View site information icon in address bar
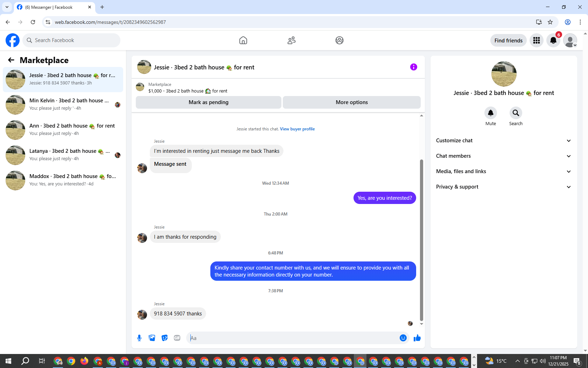 pyautogui.click(x=48, y=22)
